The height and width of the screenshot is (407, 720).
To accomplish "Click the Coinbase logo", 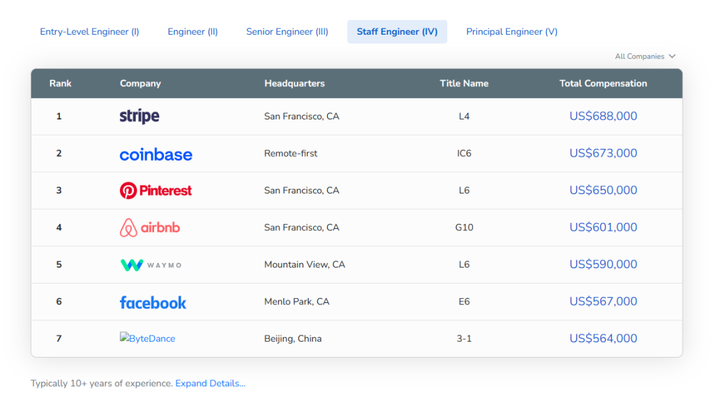I will pos(155,154).
